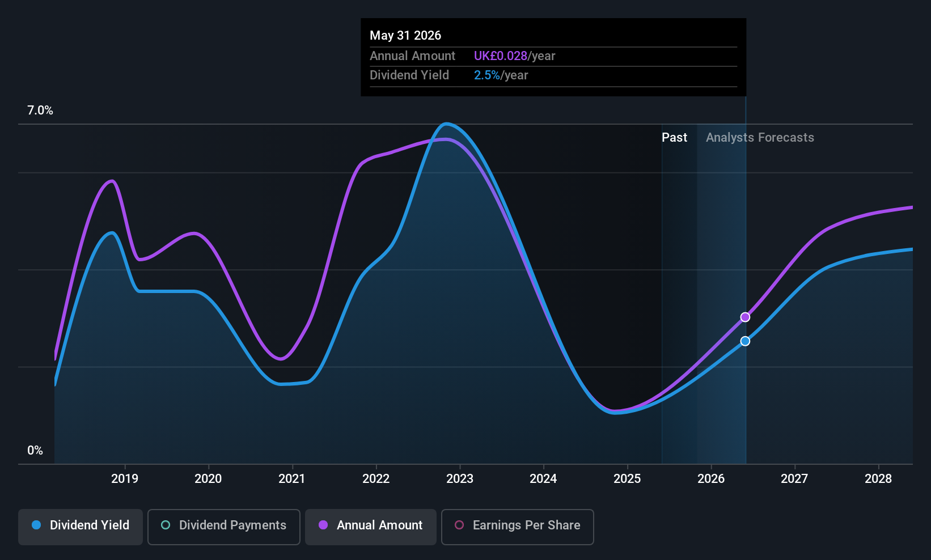This screenshot has height=560, width=931.
Task: Select the purple Annual Amount data point marker
Action: [745, 317]
